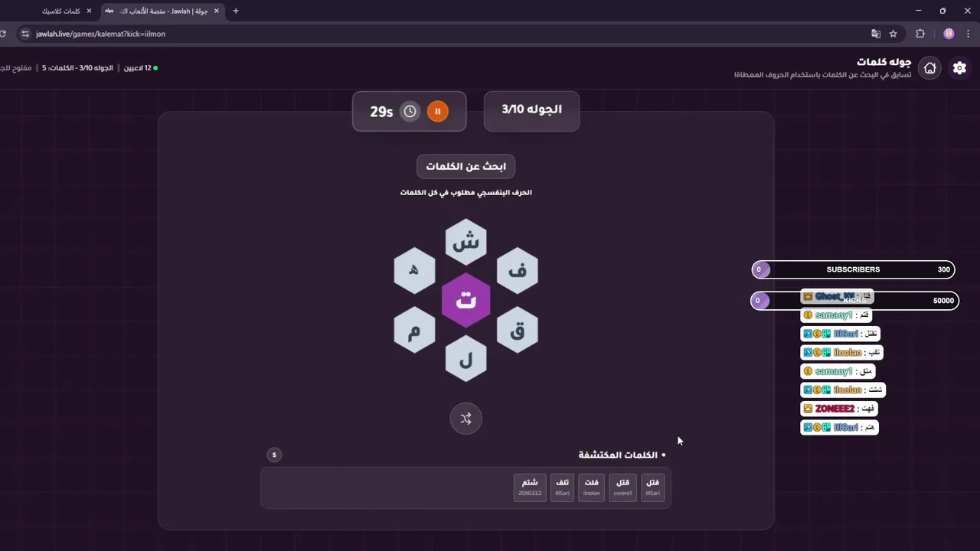Select the ق letter hexagon
The image size is (980, 551).
517,330
